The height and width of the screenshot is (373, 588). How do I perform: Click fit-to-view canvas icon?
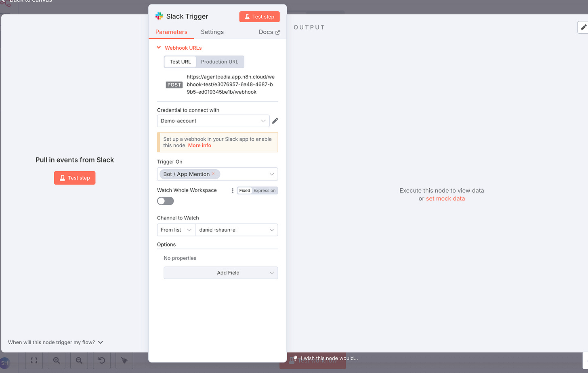[x=34, y=360]
